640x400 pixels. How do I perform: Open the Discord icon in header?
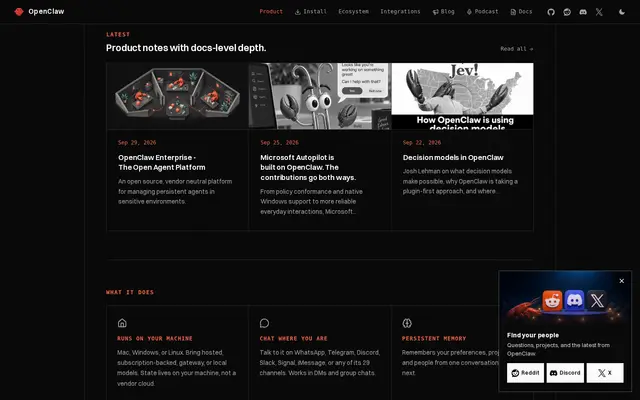[583, 12]
